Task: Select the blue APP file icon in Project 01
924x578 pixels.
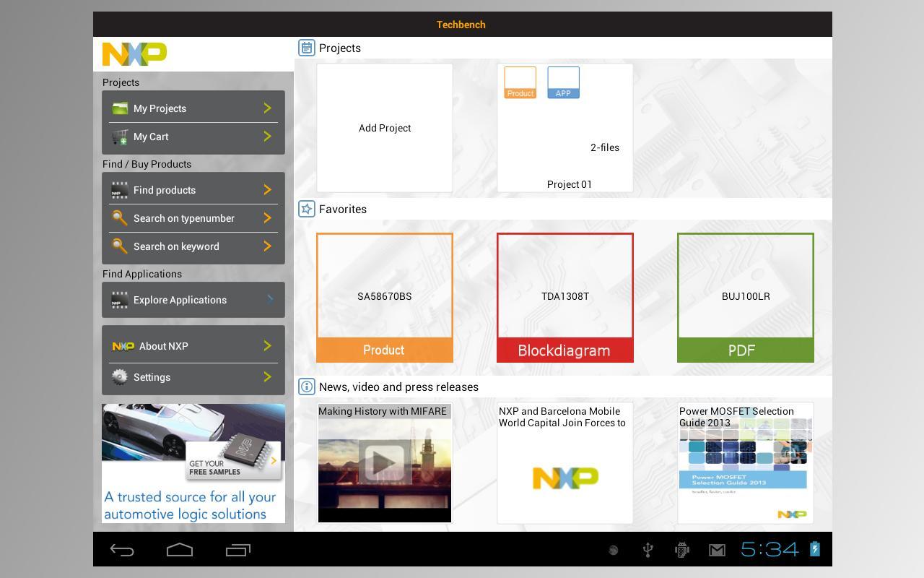Action: (x=562, y=82)
